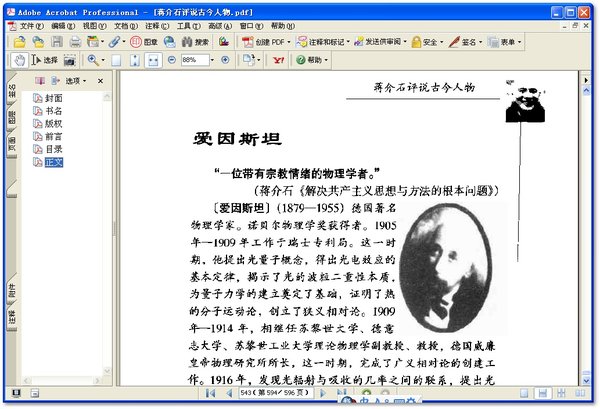Click the globe web capture icon
Screen dimensions: 600x409
pyautogui.click(x=170, y=42)
